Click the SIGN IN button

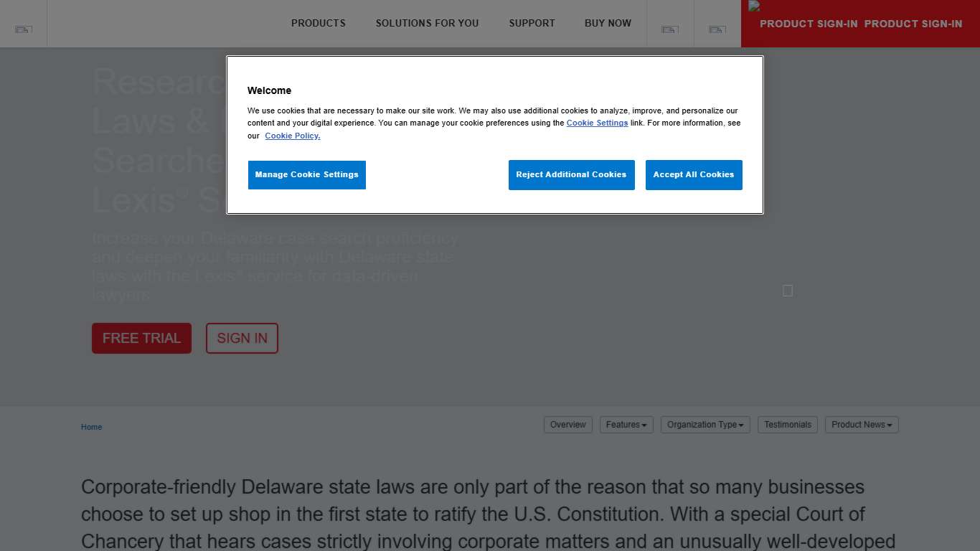pyautogui.click(x=242, y=338)
